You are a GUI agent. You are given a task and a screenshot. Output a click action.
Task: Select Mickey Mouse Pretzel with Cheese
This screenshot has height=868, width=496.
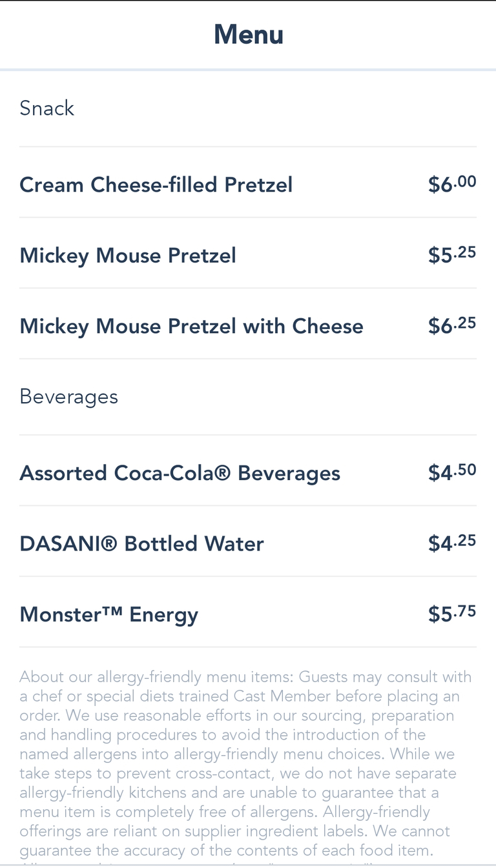pyautogui.click(x=191, y=326)
